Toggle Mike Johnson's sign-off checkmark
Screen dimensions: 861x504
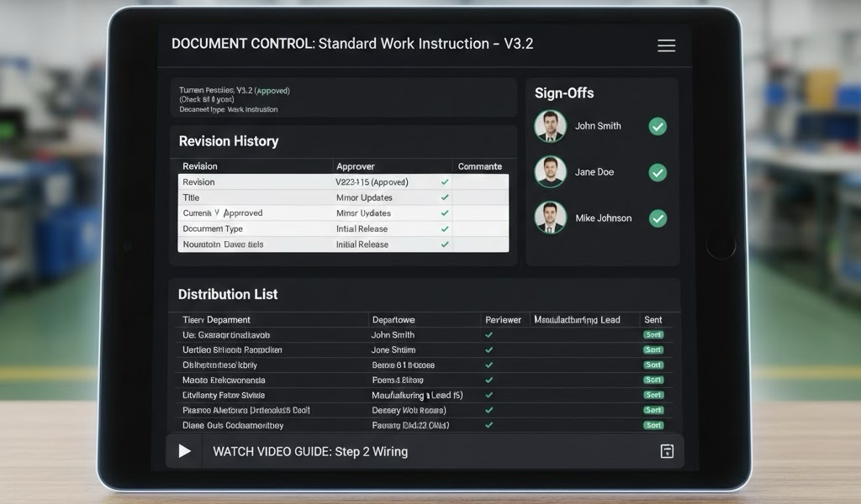coord(658,218)
